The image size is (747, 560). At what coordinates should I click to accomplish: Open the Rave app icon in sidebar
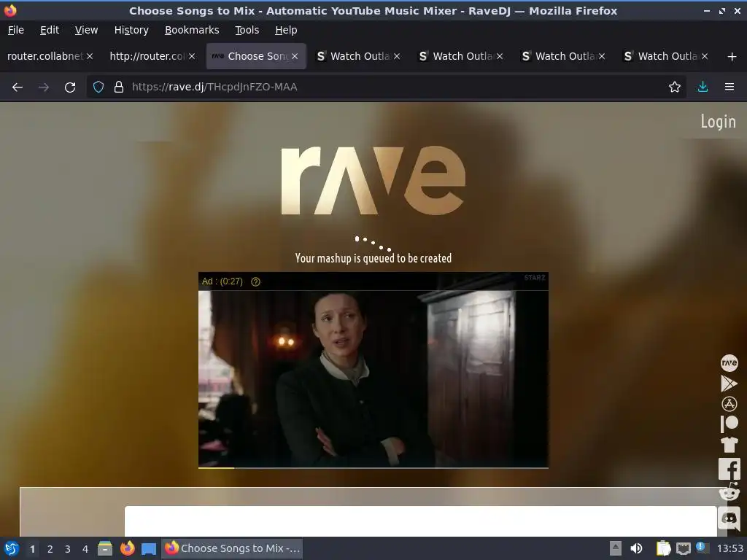[x=729, y=363]
